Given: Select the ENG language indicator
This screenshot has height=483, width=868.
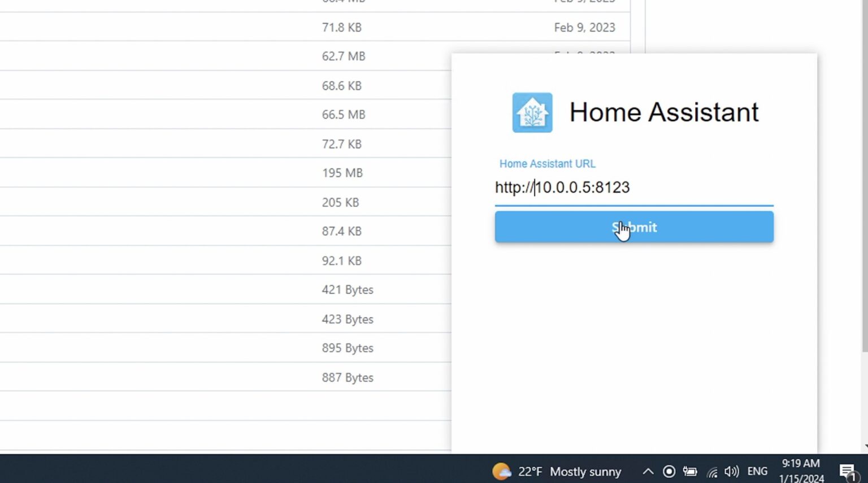Looking at the screenshot, I should tap(757, 471).
